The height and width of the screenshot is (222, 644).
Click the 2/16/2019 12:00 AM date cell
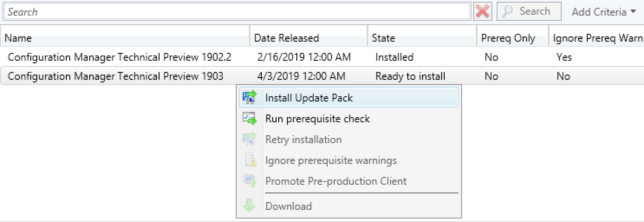(x=304, y=57)
